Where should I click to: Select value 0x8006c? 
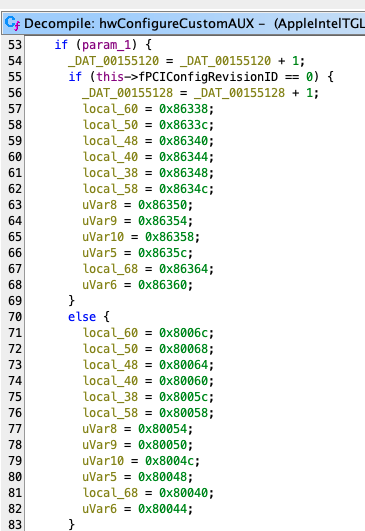[x=183, y=333]
